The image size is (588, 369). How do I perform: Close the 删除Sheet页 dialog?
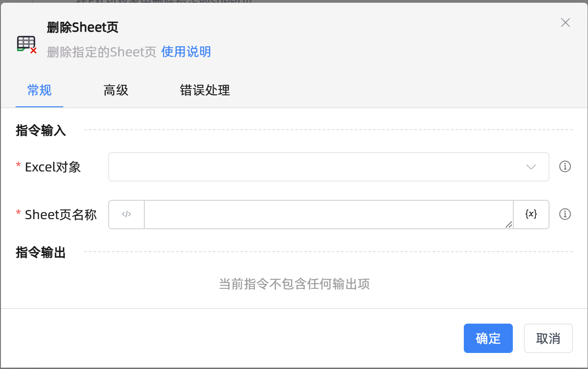coord(566,22)
